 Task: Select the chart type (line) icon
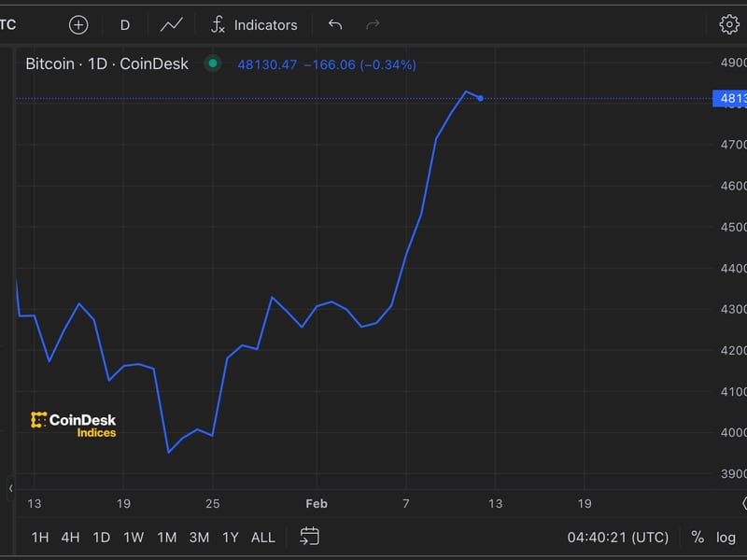(171, 24)
